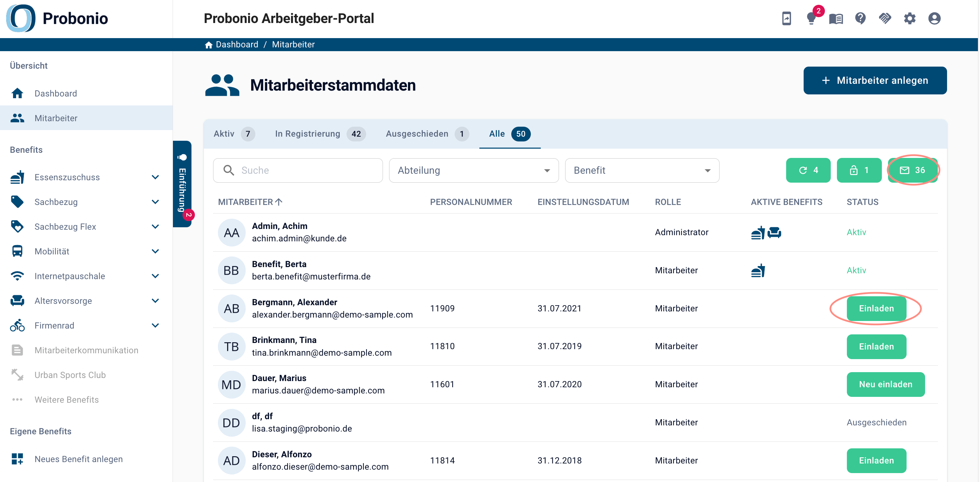Click the Sachbezug Flex tag icon
The width and height of the screenshot is (980, 482).
point(17,227)
